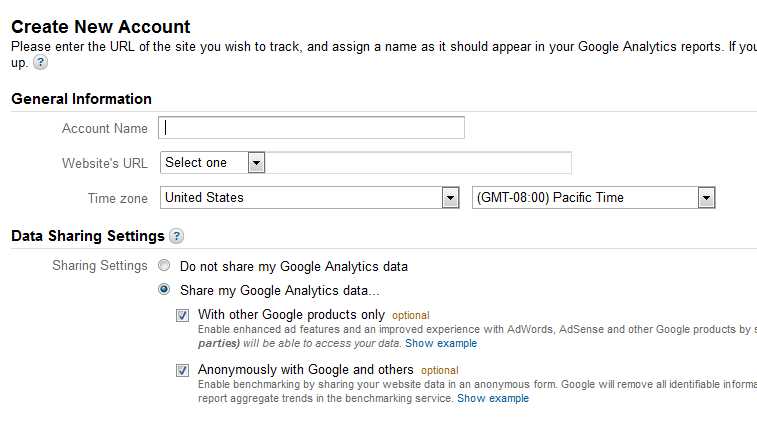
Task: Click the 'Sharing Settings' row label
Action: tap(100, 266)
